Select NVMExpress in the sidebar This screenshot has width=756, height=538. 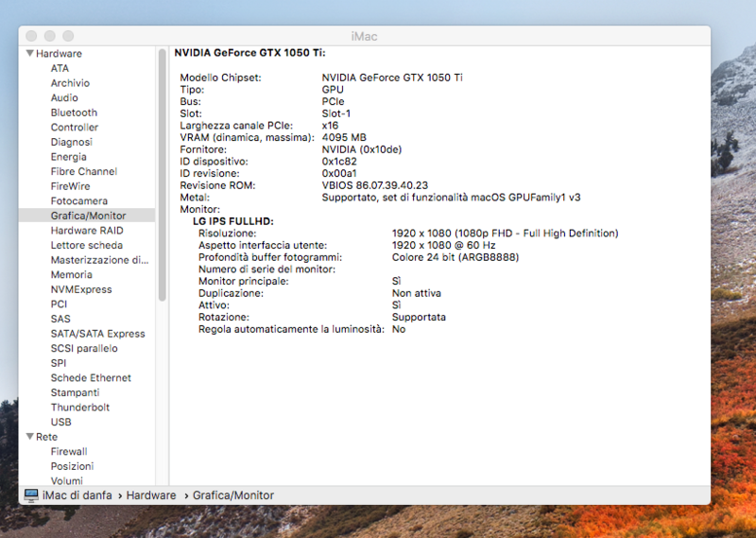click(81, 289)
